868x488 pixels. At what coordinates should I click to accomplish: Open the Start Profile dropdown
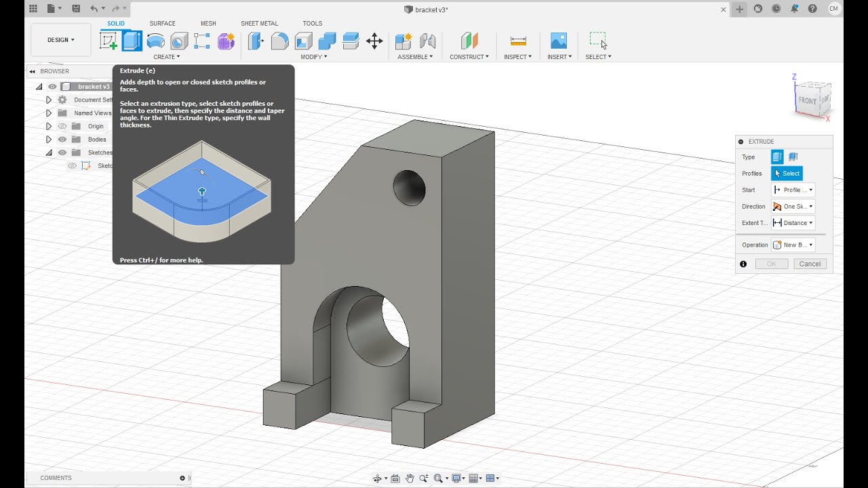coord(793,190)
